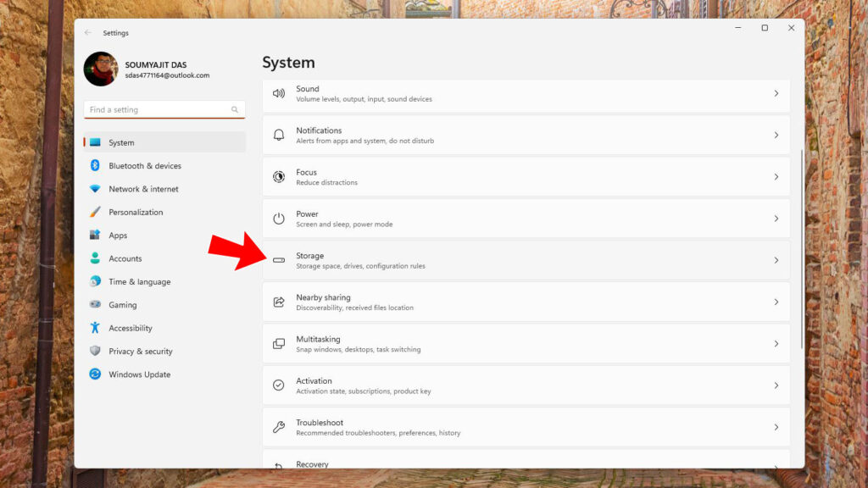Open the Sound settings chevron
Viewport: 868px width, 488px height.
tap(776, 93)
